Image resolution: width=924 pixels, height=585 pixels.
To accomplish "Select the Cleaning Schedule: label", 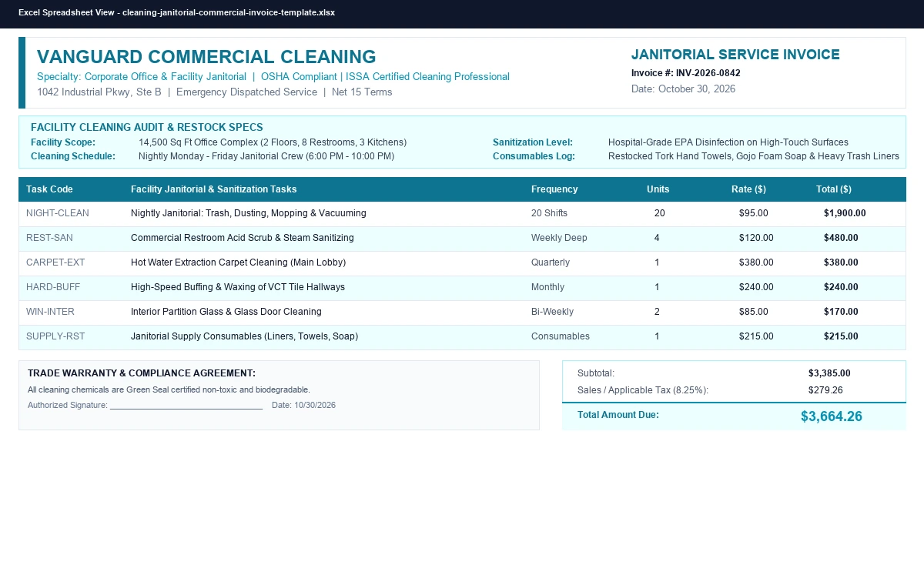I will [73, 156].
